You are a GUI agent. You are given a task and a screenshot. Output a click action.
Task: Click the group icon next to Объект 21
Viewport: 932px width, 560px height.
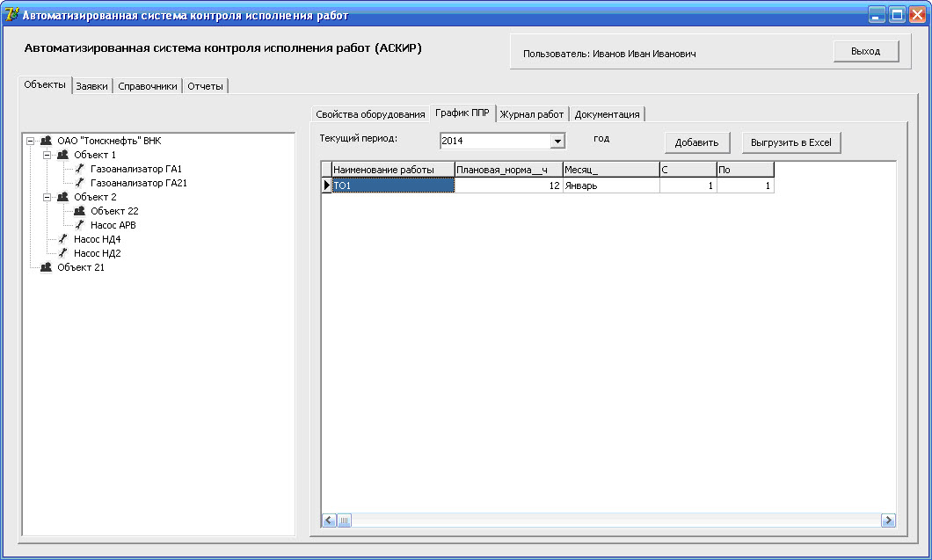(46, 267)
